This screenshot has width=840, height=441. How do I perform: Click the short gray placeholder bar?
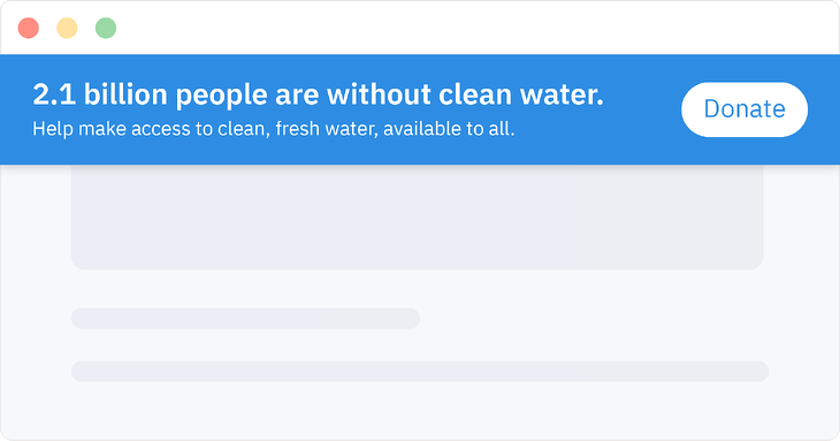click(245, 318)
